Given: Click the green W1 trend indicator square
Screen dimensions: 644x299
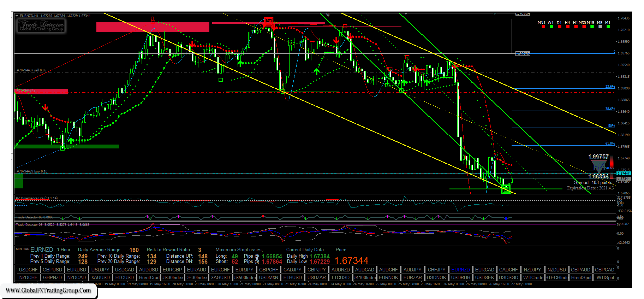Looking at the screenshot, I should [551, 27].
